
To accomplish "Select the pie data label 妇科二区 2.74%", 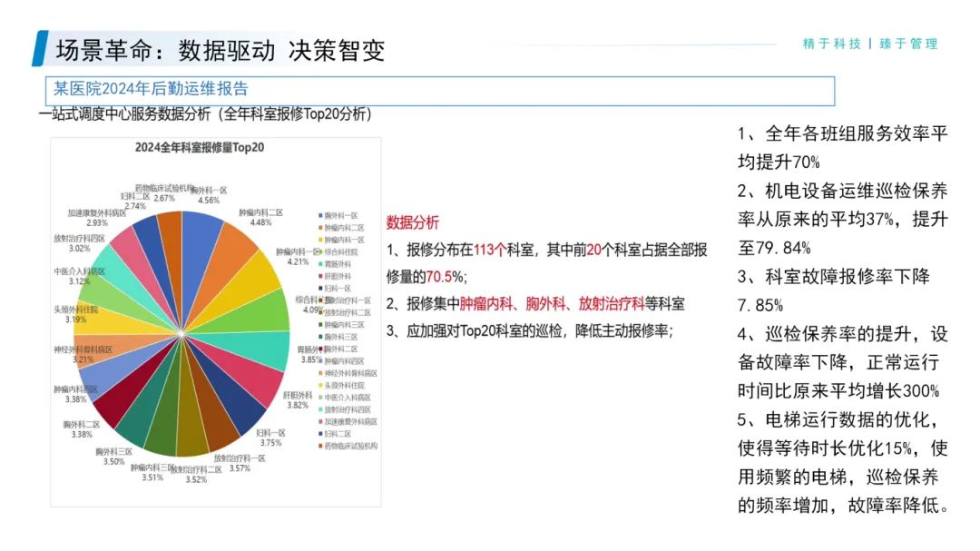I will [135, 202].
